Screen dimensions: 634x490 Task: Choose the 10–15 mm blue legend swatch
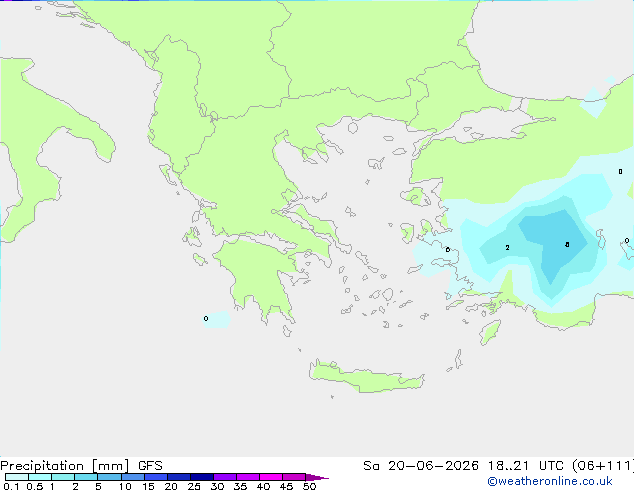click(132, 477)
